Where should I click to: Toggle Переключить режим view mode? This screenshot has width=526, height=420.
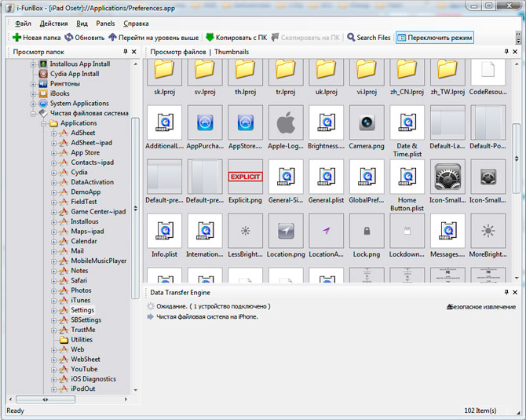(434, 38)
